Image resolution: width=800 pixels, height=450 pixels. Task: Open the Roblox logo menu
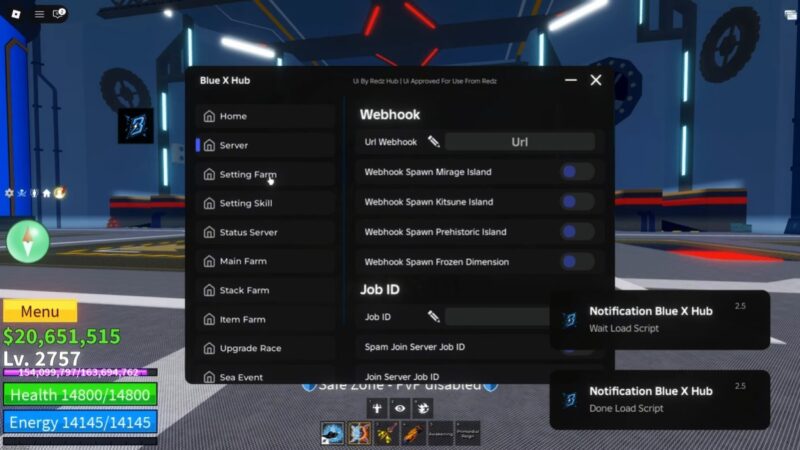(16, 14)
